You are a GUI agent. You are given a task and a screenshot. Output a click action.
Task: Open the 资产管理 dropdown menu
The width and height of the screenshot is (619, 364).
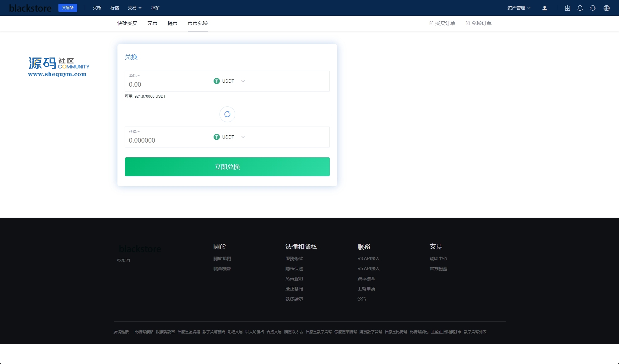519,8
